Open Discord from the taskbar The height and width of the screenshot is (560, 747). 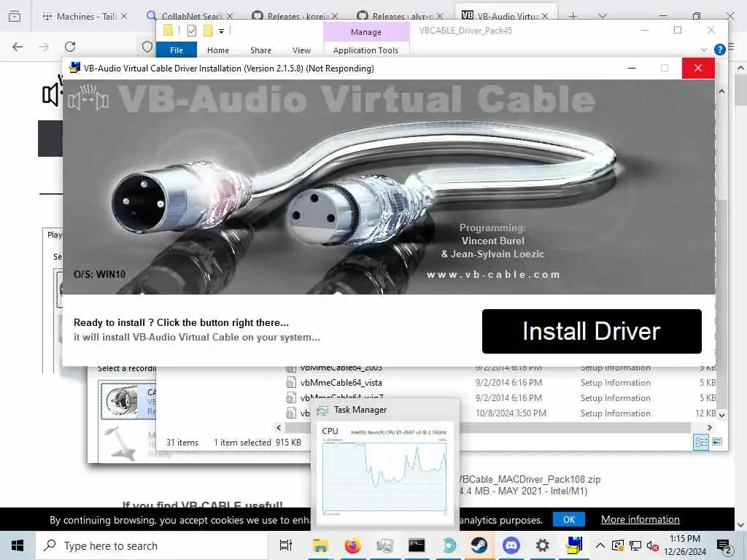[511, 545]
